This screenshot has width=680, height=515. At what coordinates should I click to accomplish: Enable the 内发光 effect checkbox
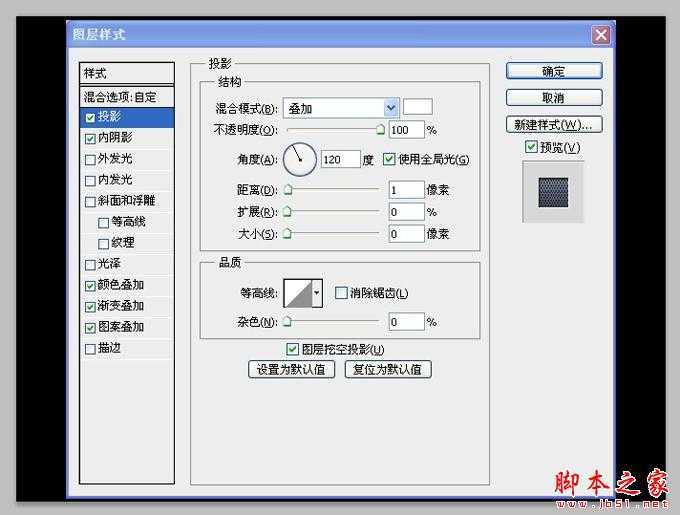coord(90,181)
